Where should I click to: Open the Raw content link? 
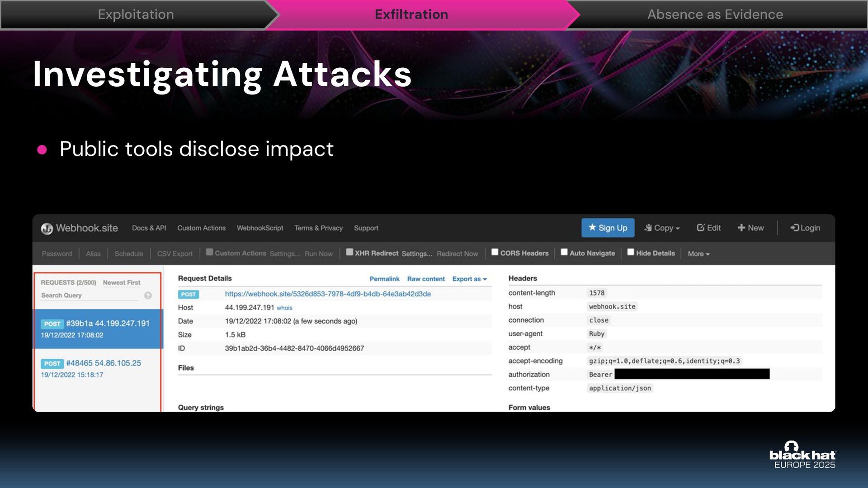426,279
